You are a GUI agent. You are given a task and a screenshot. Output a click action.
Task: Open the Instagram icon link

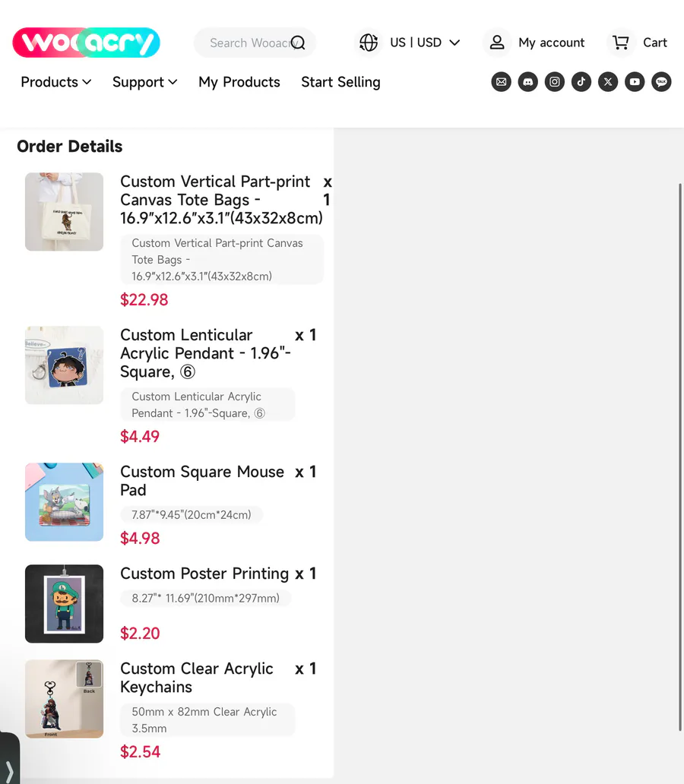click(x=555, y=82)
